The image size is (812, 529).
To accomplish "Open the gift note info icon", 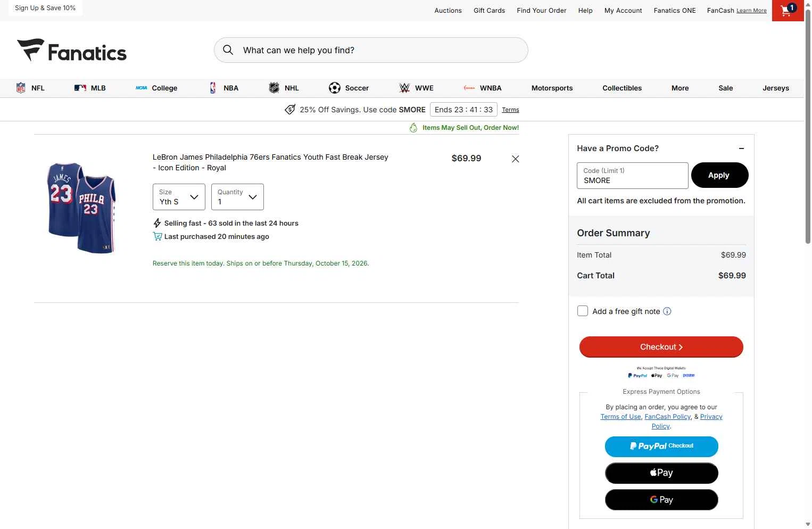I will pos(667,311).
